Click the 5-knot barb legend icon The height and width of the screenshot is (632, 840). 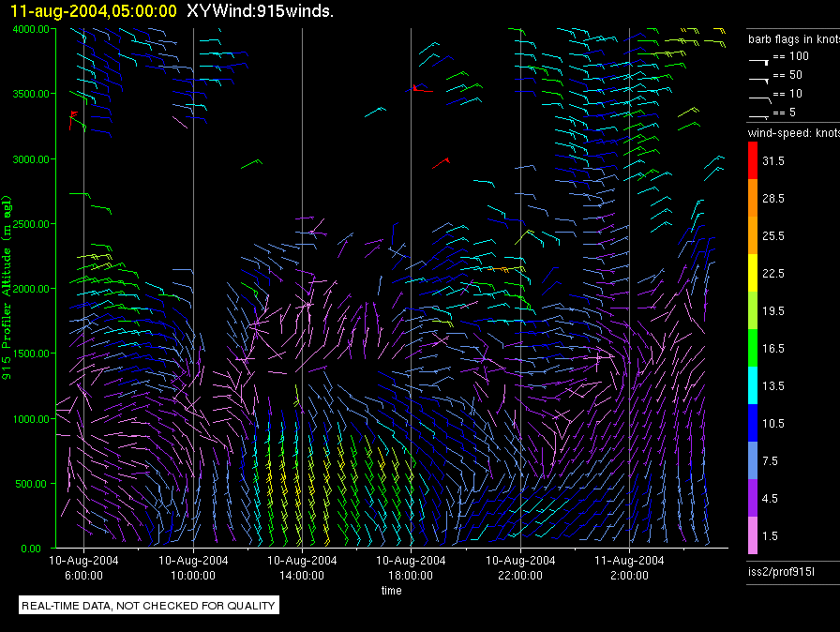759,115
